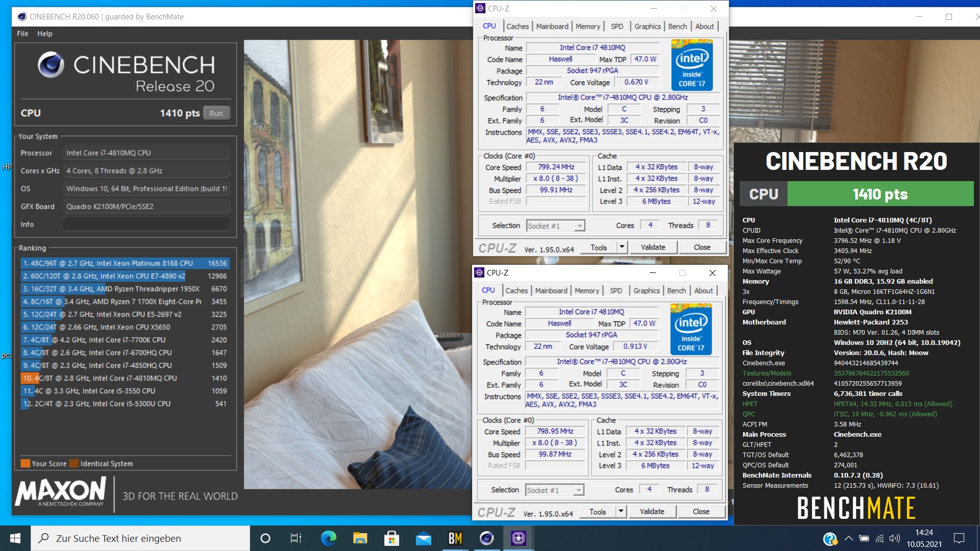Screen dimensions: 980x551
Task: Click the Cinebench title bar app icon
Action: [x=21, y=16]
